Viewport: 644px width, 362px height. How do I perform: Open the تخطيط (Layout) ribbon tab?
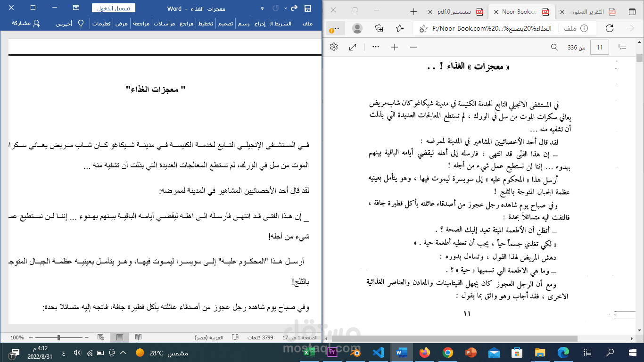point(205,24)
